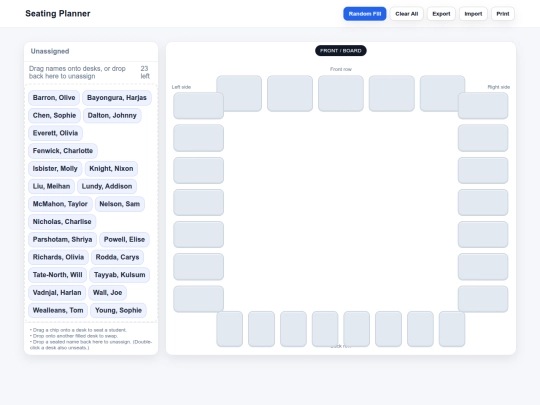Select the Barron, Olive name chip
Viewport: 540px width, 405px height.
[54, 98]
